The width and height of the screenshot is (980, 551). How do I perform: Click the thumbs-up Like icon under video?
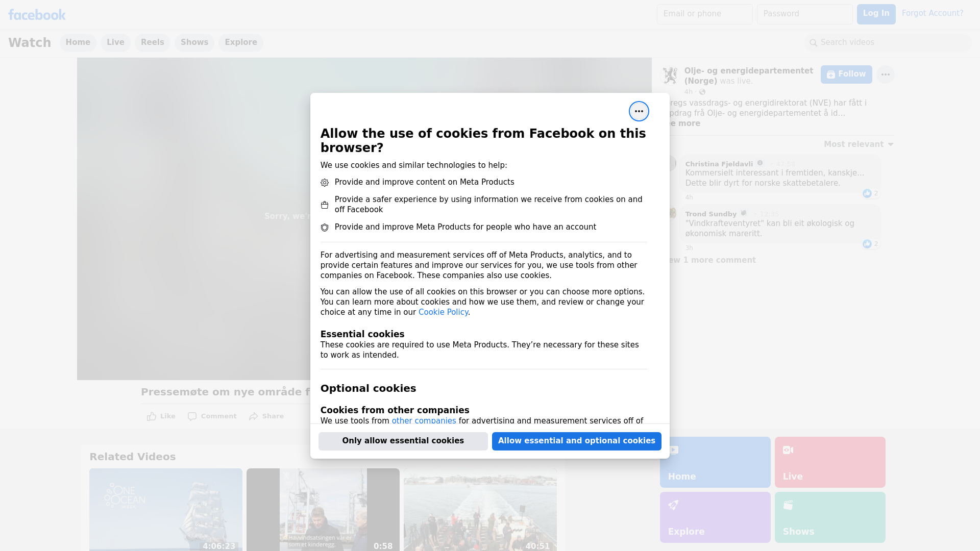(x=152, y=416)
